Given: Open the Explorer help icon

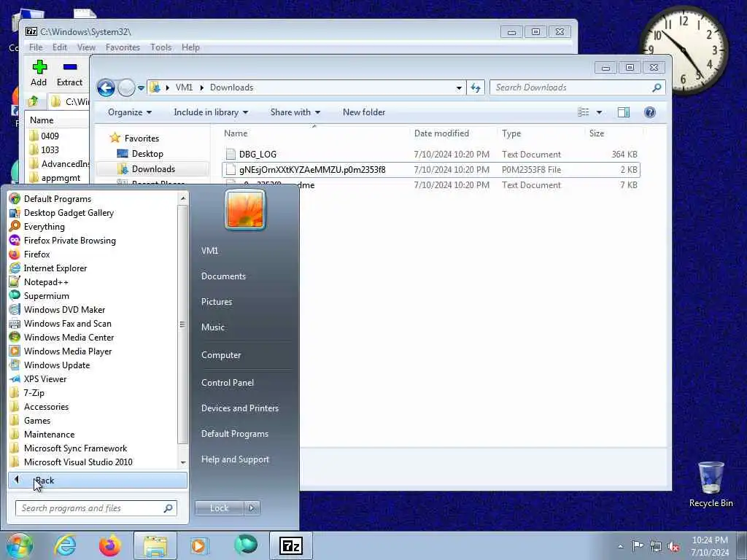Looking at the screenshot, I should click(x=649, y=112).
